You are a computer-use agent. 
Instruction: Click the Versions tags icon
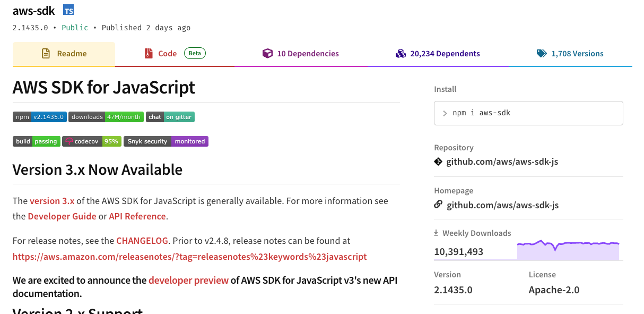pos(542,54)
